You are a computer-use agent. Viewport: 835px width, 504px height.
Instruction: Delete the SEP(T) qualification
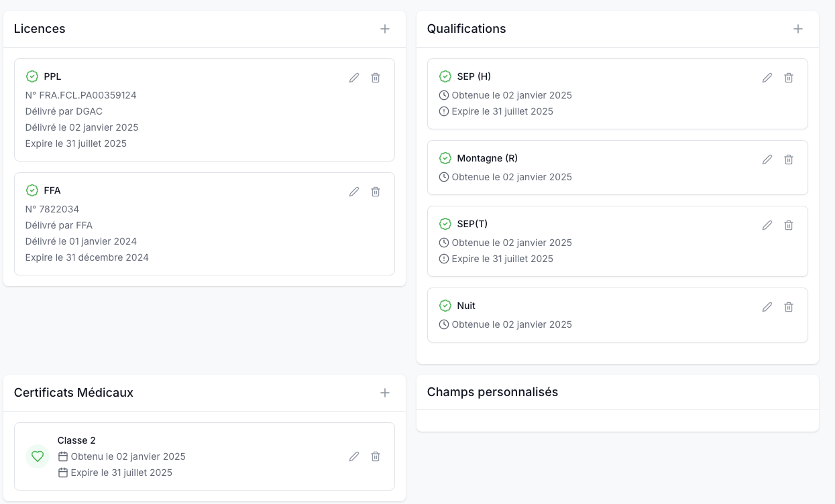pyautogui.click(x=789, y=225)
